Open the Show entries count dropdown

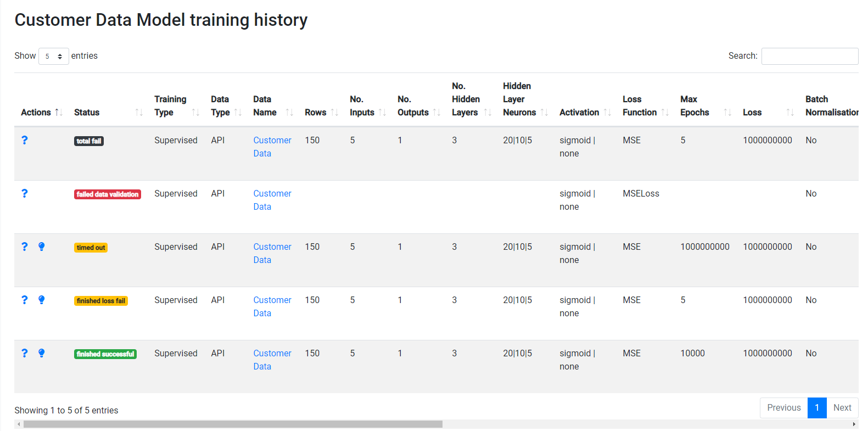(x=54, y=56)
